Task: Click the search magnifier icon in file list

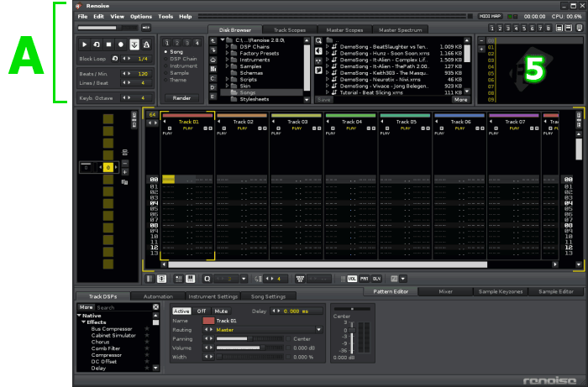Action: tap(318, 41)
